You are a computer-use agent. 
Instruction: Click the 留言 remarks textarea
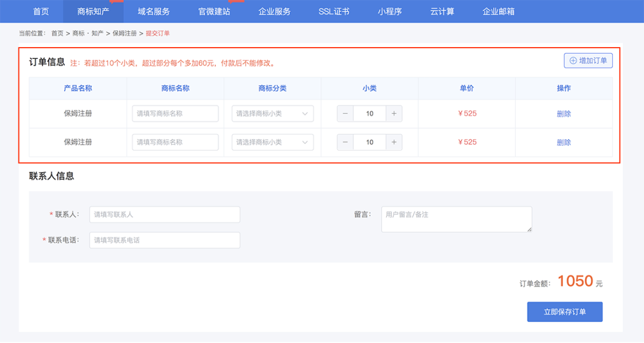[x=456, y=219]
